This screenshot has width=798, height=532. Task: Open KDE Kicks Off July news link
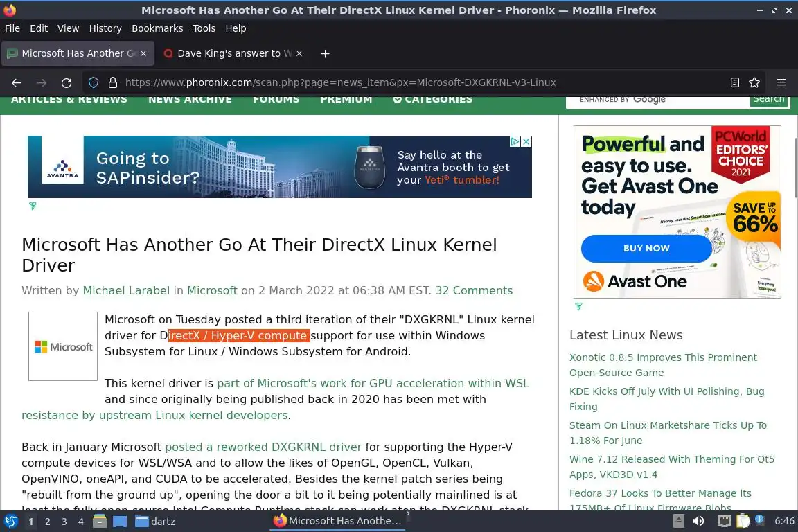click(x=666, y=399)
